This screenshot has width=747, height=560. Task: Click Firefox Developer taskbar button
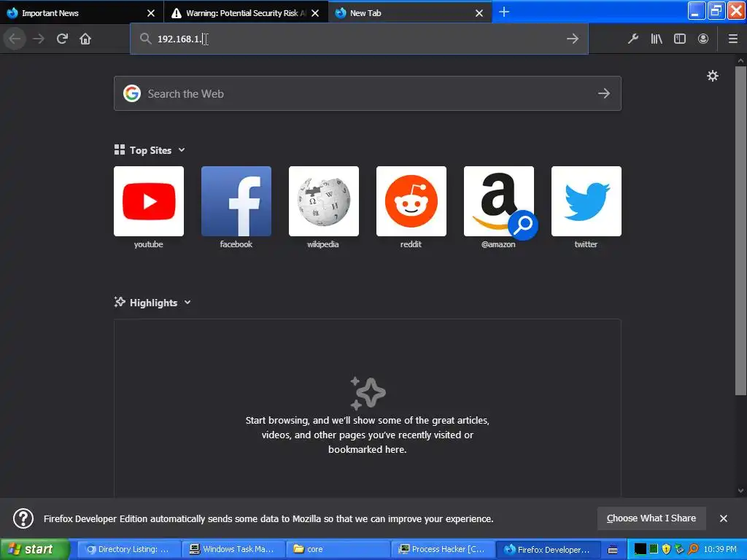click(548, 549)
